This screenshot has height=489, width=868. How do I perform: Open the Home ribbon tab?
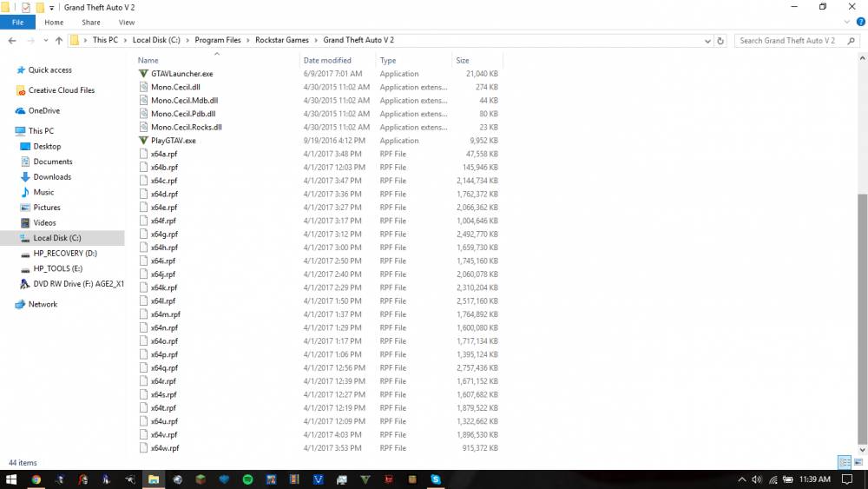pyautogui.click(x=54, y=23)
